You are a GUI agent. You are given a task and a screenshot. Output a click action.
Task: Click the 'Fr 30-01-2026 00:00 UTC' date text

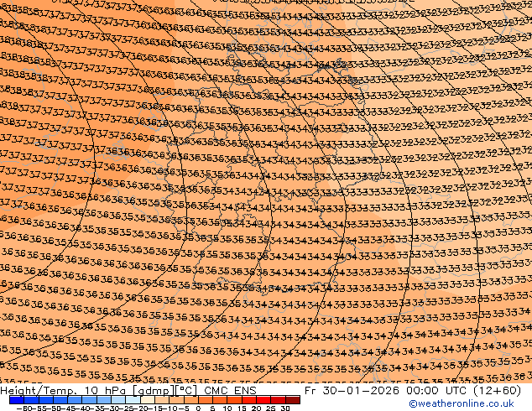click(385, 391)
